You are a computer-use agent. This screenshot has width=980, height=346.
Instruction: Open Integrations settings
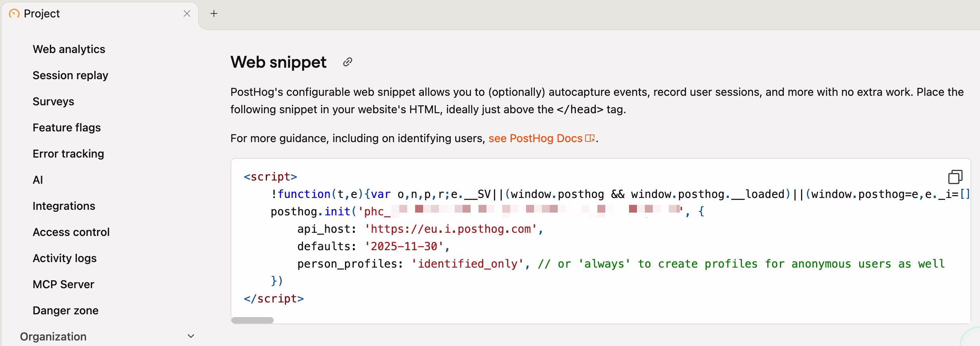point(64,206)
